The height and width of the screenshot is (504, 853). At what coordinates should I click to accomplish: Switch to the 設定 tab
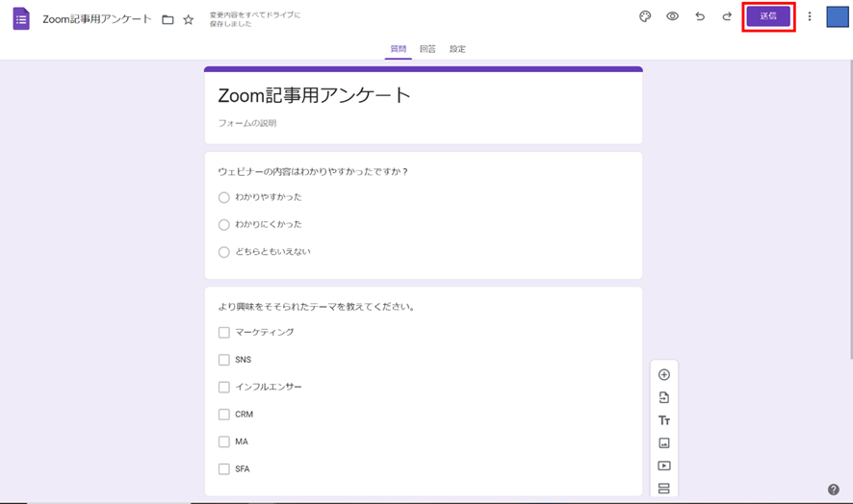pyautogui.click(x=457, y=49)
